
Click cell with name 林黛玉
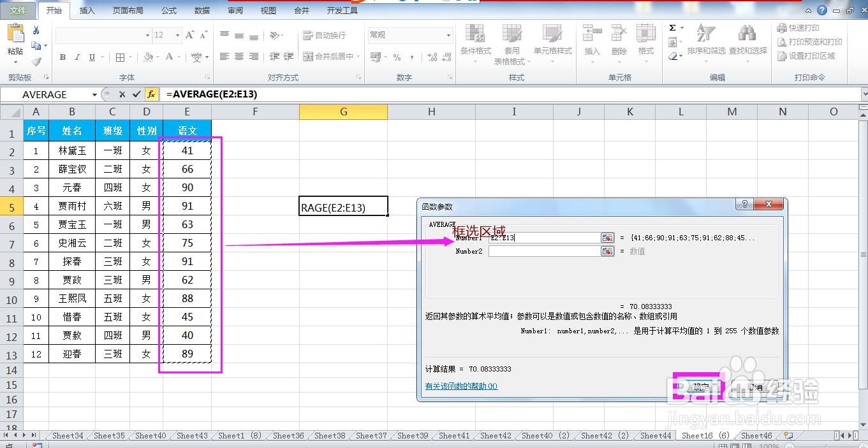(x=72, y=150)
